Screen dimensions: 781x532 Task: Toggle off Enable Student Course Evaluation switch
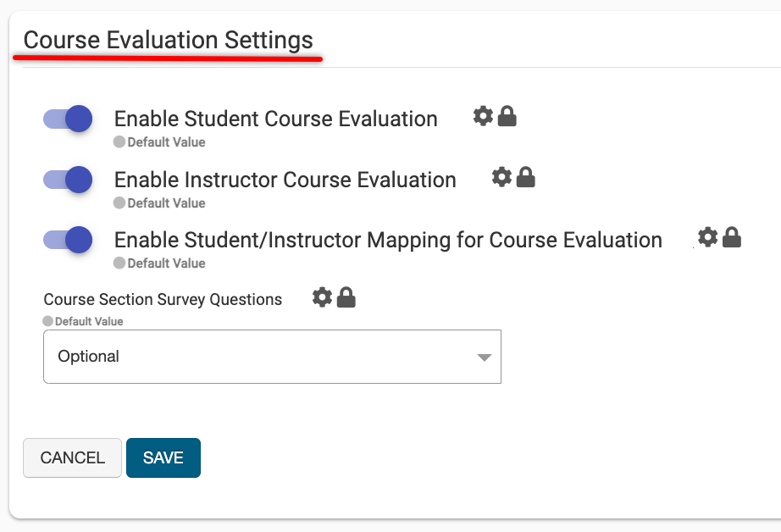point(68,119)
